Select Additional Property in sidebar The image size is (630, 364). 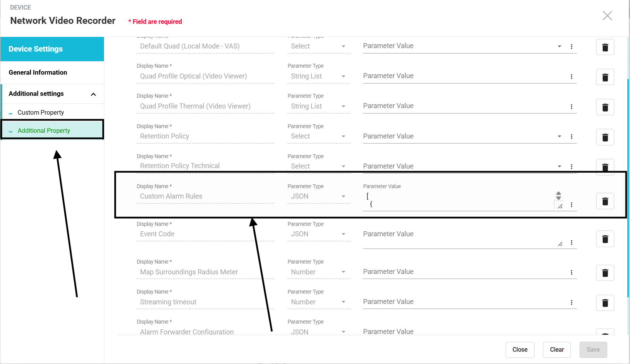[44, 131]
